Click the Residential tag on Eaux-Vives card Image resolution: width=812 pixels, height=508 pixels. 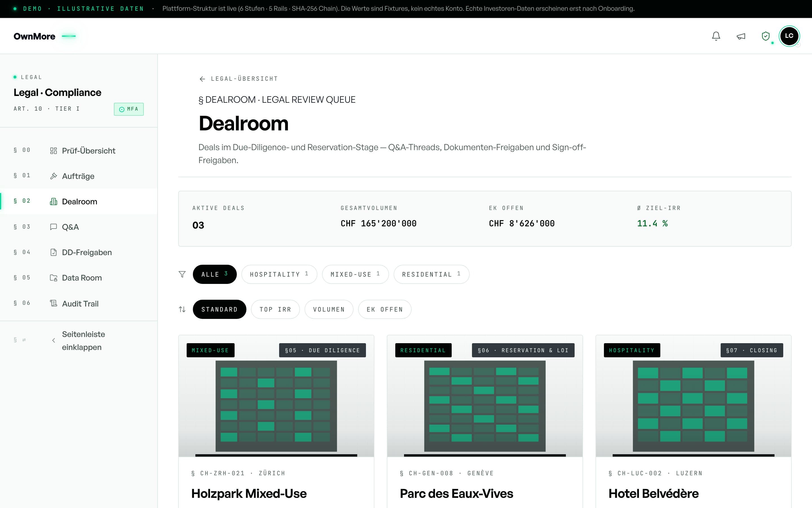click(x=423, y=350)
